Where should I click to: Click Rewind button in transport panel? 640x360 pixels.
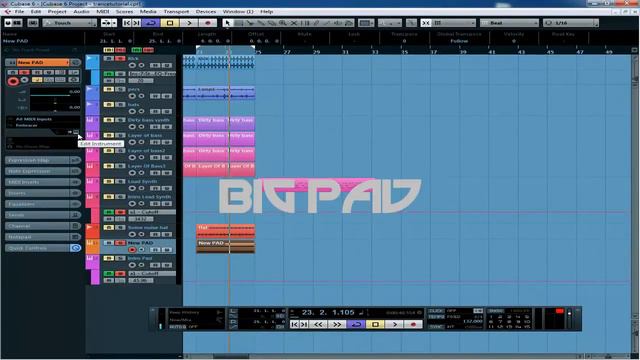point(318,324)
